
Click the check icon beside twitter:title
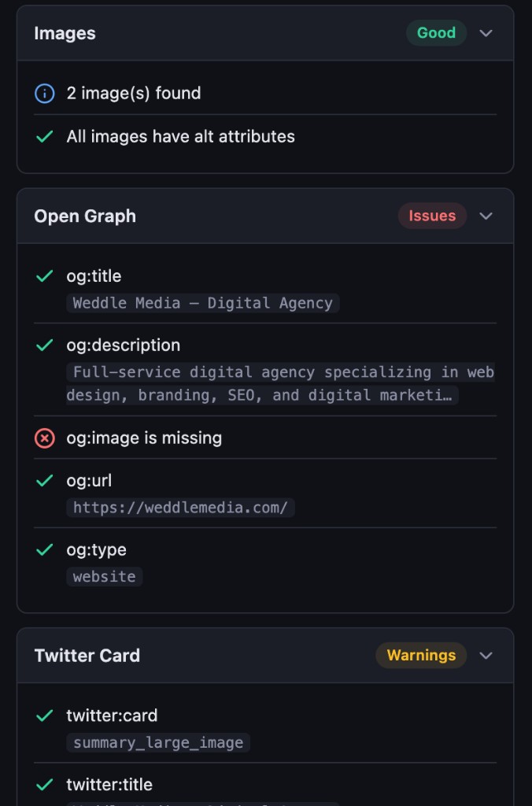pyautogui.click(x=46, y=785)
